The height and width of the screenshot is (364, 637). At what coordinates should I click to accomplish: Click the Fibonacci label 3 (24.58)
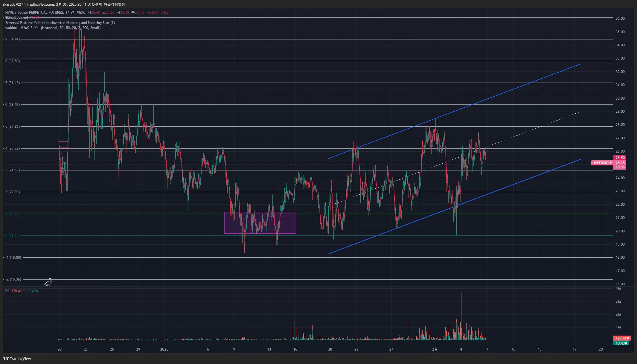[x=13, y=170]
